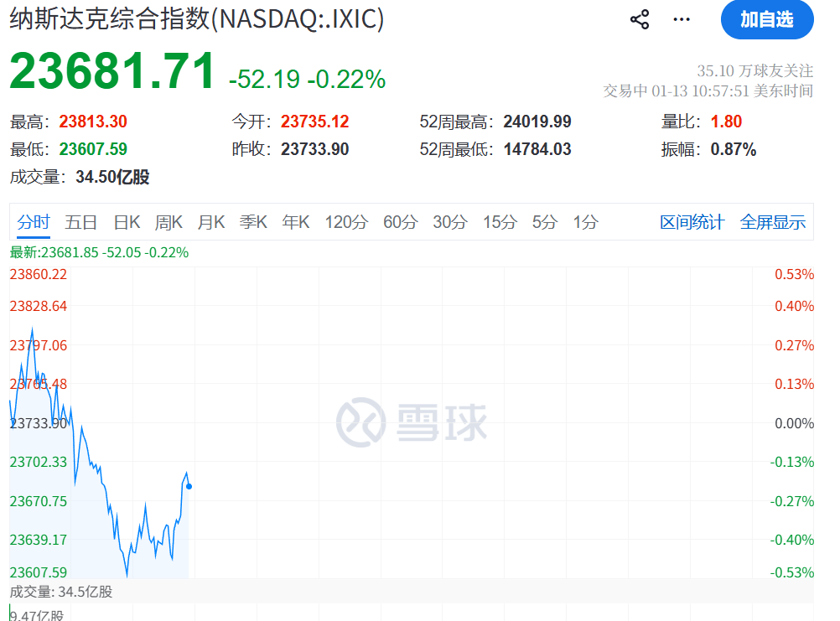840x621 pixels.
Task: Click the latest price dot on chart
Action: tap(189, 486)
